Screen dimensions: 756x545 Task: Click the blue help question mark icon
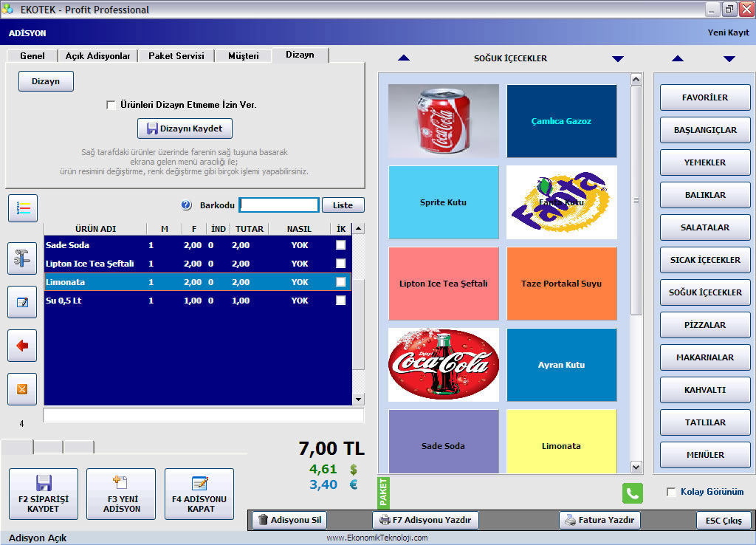point(187,205)
